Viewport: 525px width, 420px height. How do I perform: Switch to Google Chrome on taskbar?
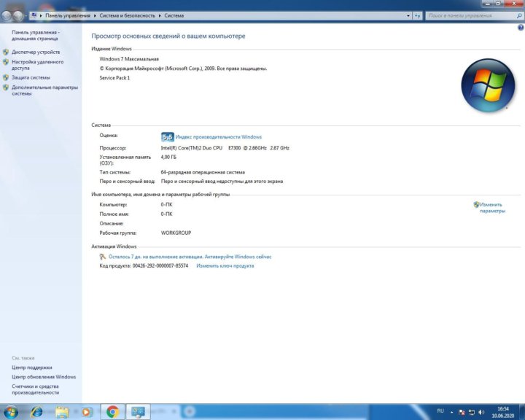coord(113,412)
